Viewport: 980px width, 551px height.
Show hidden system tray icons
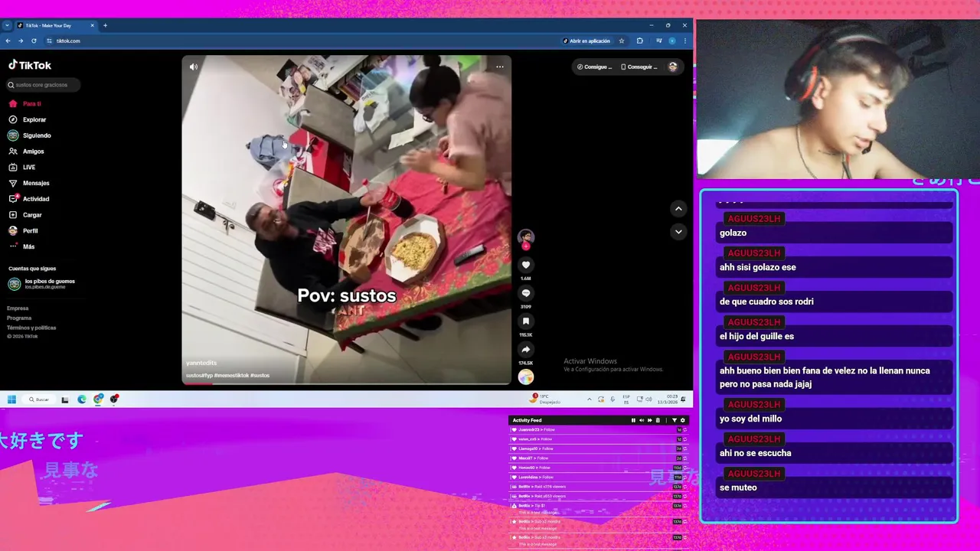click(589, 399)
